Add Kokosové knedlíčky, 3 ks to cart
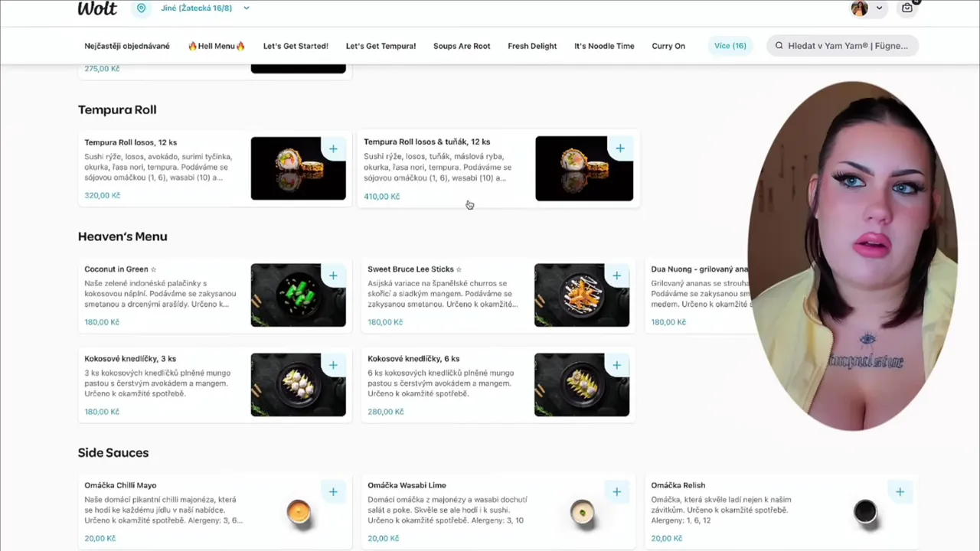The height and width of the screenshot is (551, 980). coord(333,365)
